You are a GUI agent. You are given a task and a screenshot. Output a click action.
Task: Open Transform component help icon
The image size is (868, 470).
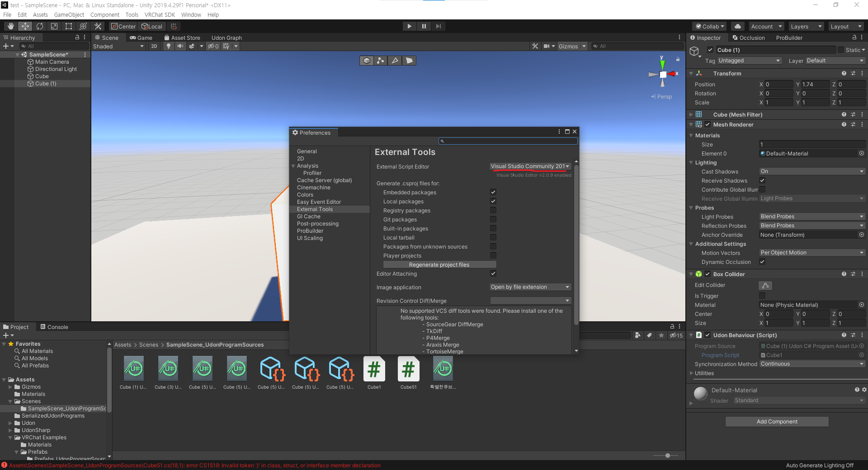[x=844, y=73]
